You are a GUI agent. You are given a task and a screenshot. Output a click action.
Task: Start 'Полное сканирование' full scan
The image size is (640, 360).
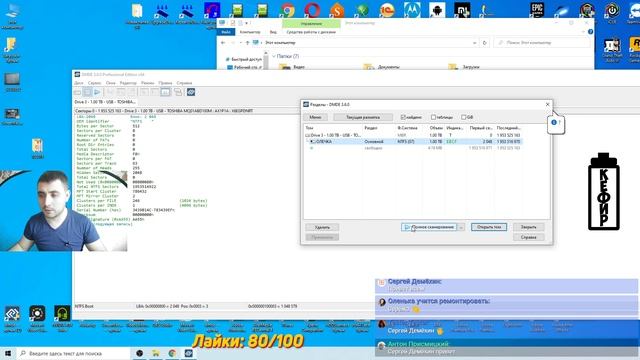click(429, 227)
